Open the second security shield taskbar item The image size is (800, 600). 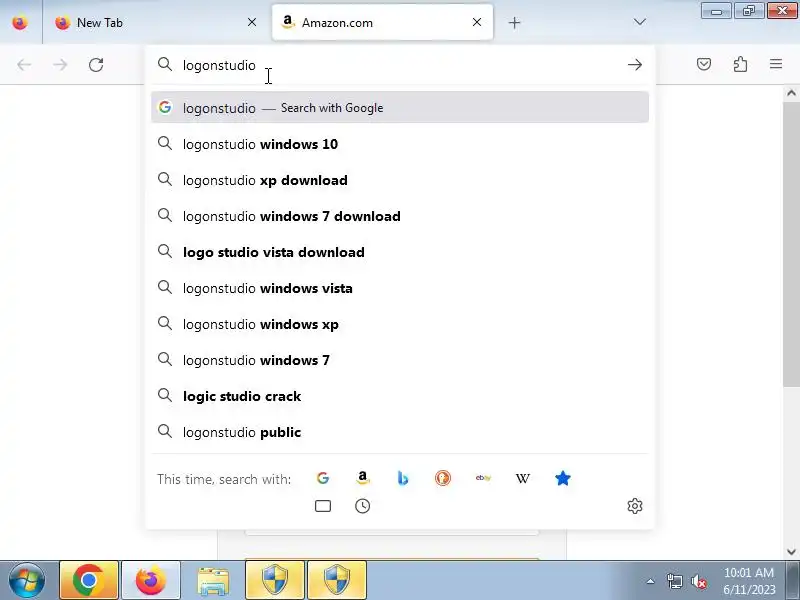pos(337,580)
